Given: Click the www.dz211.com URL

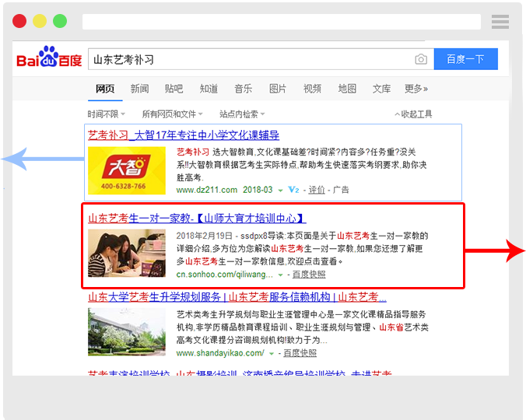Looking at the screenshot, I should [x=207, y=190].
